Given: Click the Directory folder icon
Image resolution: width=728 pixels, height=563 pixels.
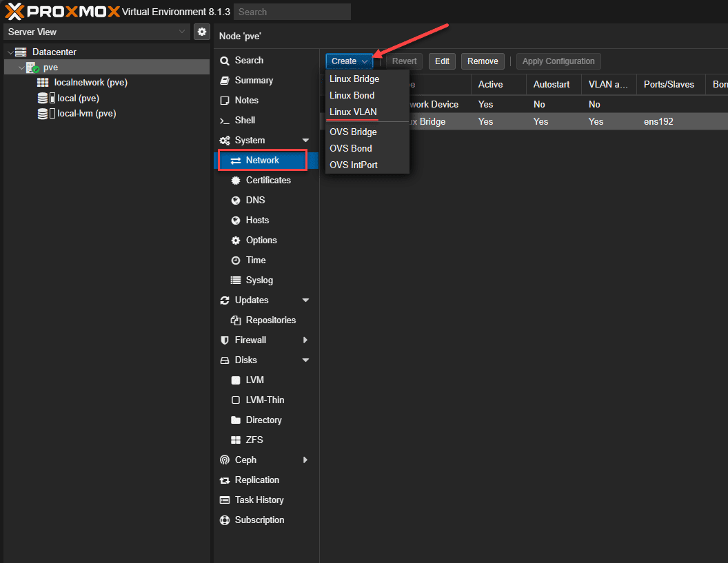Looking at the screenshot, I should pos(236,420).
